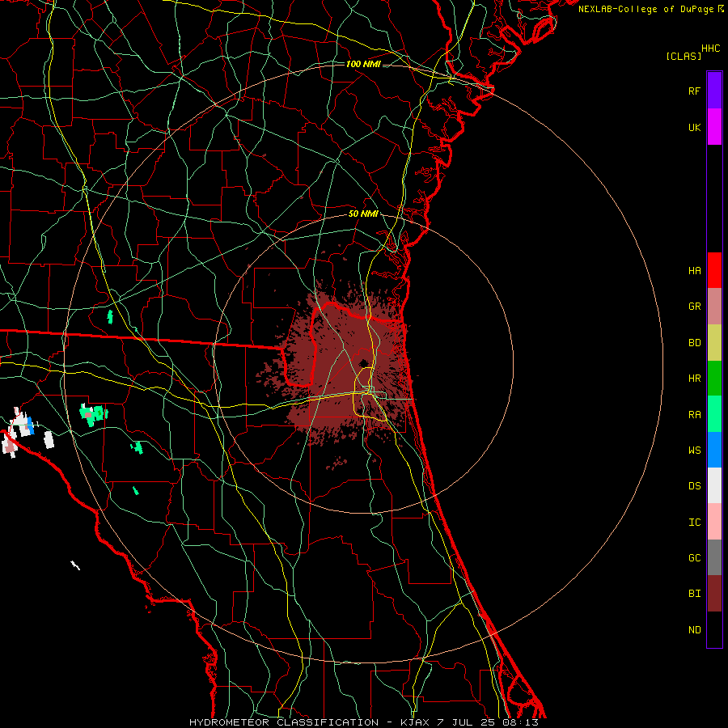Viewport: 728px width, 728px height.
Task: Click the GR legend label
Action: 694,307
